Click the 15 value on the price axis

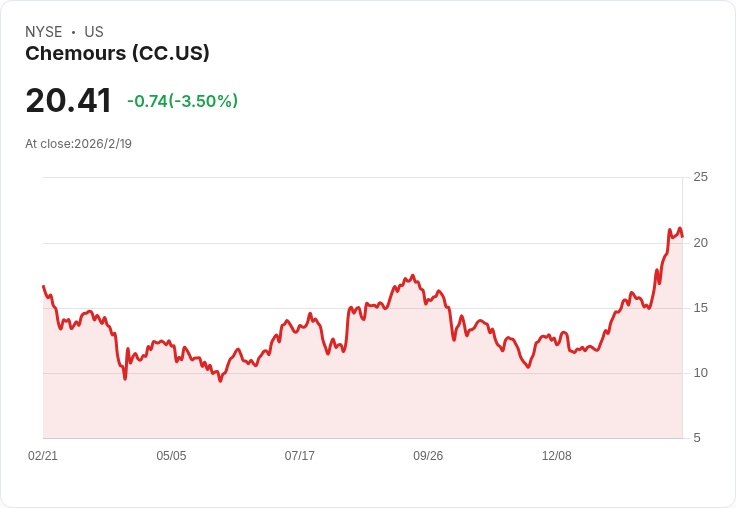click(700, 308)
